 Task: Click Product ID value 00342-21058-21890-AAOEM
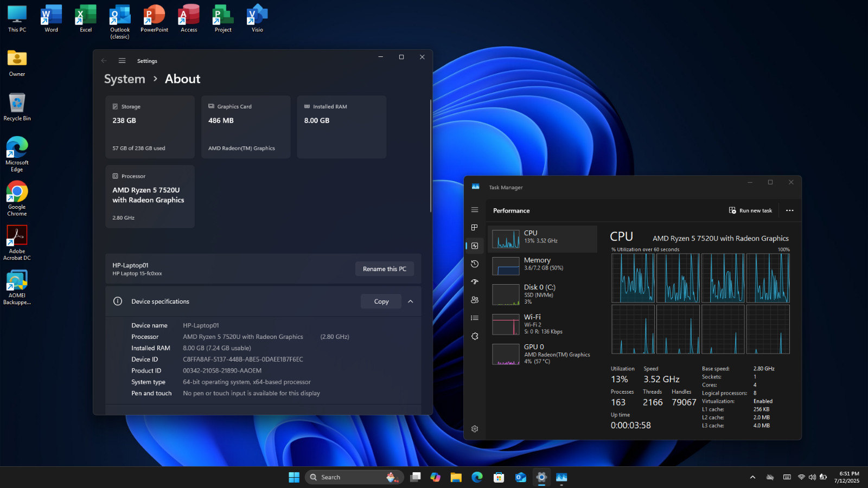tap(222, 371)
